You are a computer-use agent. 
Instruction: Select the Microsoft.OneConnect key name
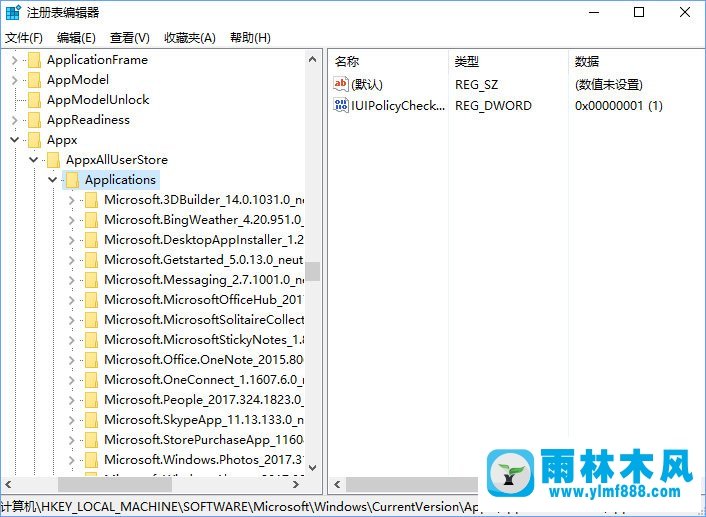[204, 380]
